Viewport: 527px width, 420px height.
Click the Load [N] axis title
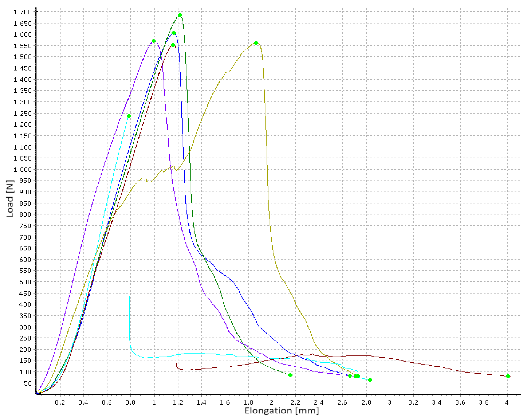[10, 199]
